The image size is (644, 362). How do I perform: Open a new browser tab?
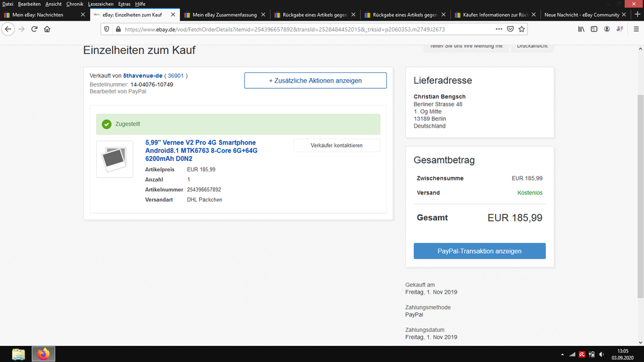638,14
